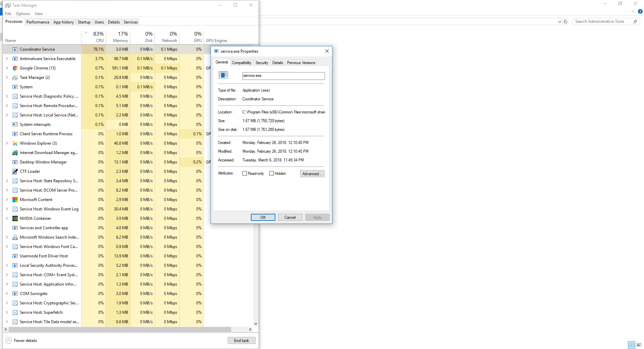Sort processes by the Name column header
Viewport: 644px width, 349px height.
click(x=42, y=37)
